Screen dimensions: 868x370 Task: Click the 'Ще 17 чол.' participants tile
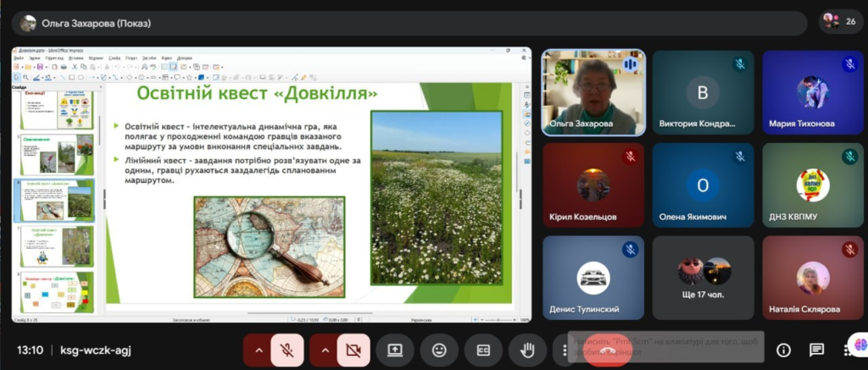[x=703, y=278]
